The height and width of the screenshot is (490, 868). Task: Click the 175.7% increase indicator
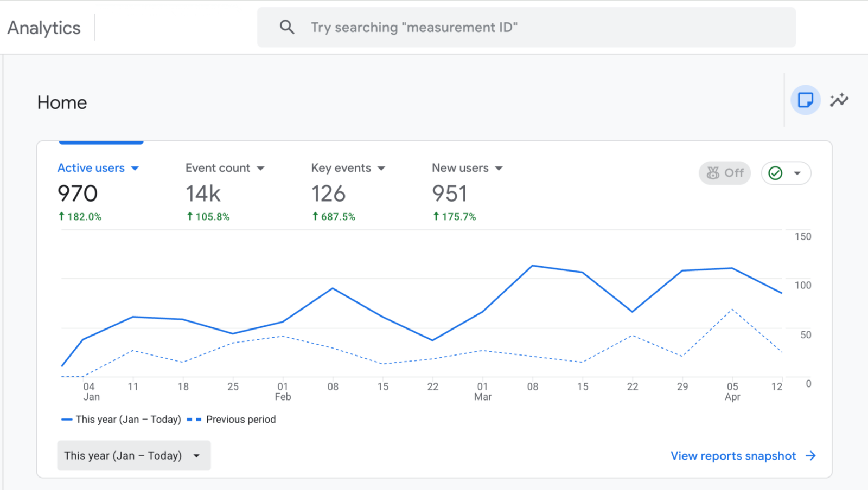[454, 217]
